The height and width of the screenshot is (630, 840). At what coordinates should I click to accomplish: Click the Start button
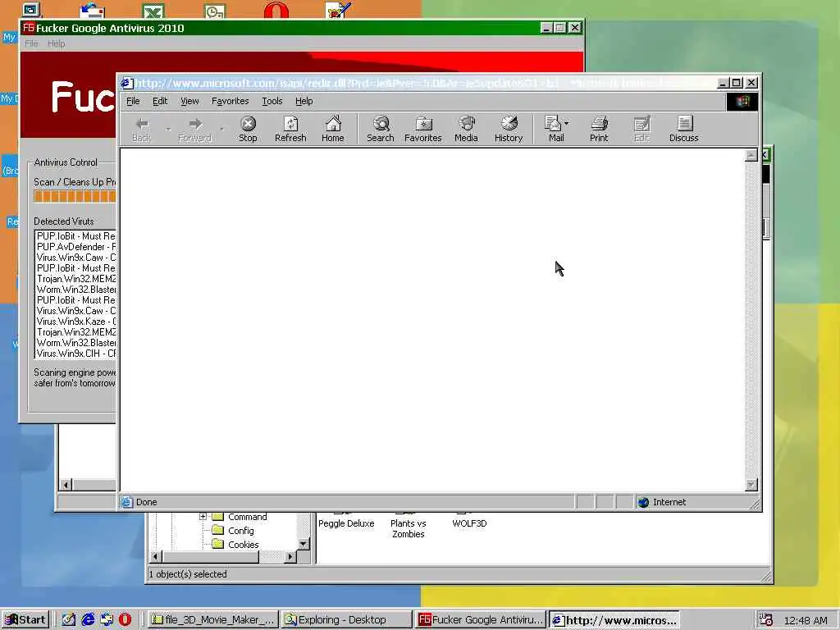25,620
